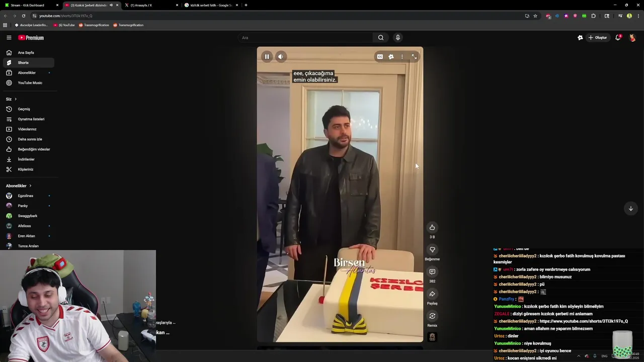The image size is (644, 362).
Task: Bookmark this page with the star
Action: [x=535, y=16]
